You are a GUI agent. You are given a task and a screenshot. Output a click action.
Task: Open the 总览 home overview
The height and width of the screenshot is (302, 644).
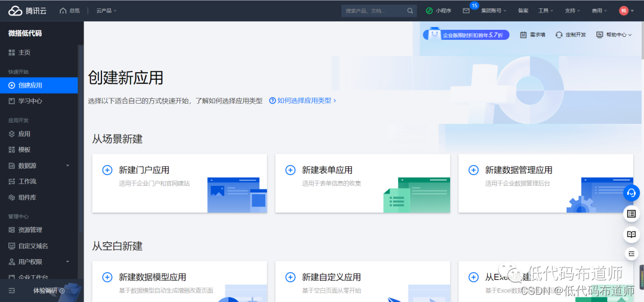[x=69, y=11]
